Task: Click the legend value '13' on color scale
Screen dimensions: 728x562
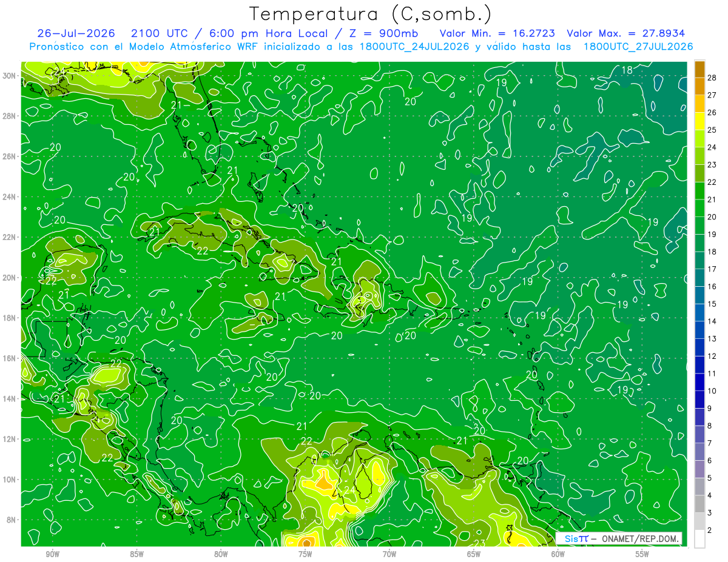Action: coord(713,338)
